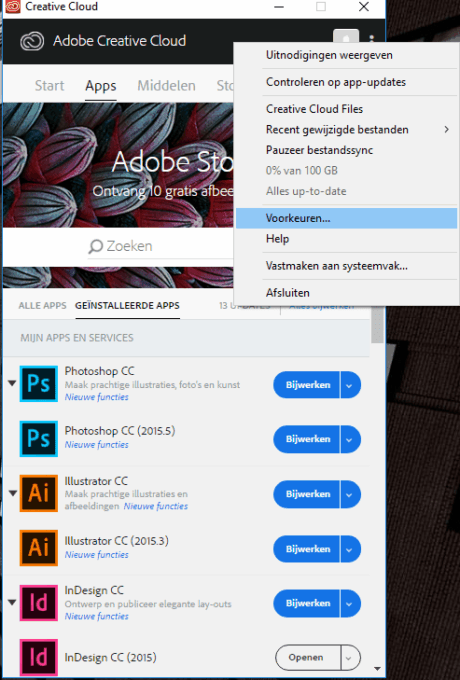
Task: Update Photoshop CC with Bijwerken
Action: 307,385
